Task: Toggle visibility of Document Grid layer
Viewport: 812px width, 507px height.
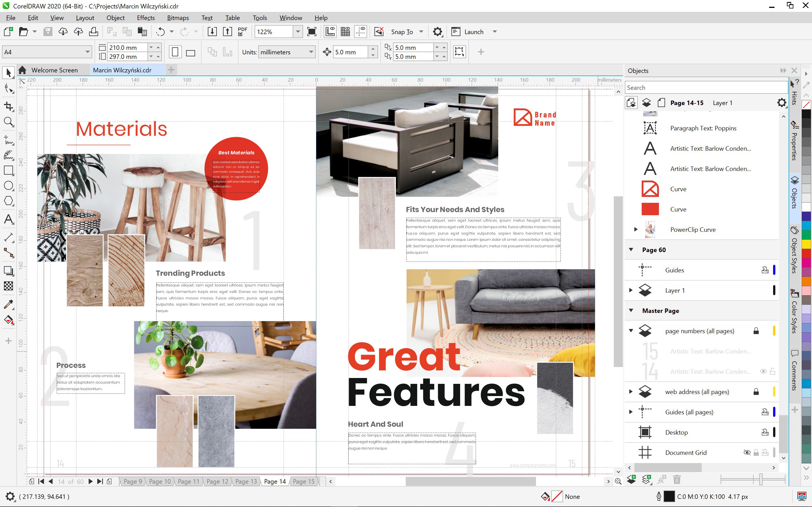Action: pyautogui.click(x=747, y=453)
